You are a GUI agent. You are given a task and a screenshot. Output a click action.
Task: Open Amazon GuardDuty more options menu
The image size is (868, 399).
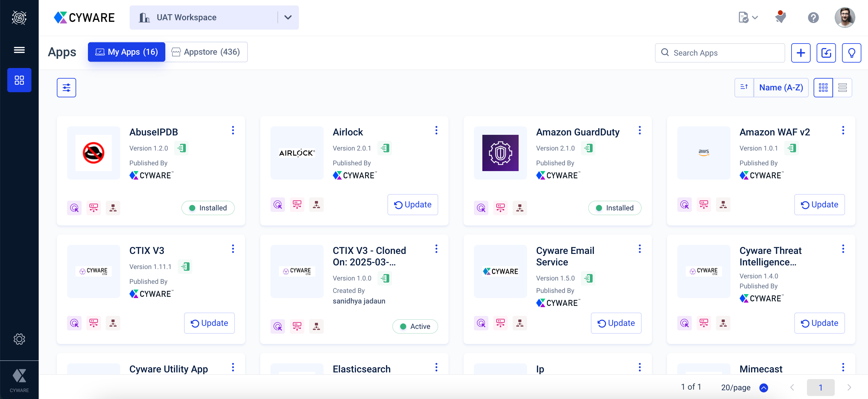coord(640,130)
